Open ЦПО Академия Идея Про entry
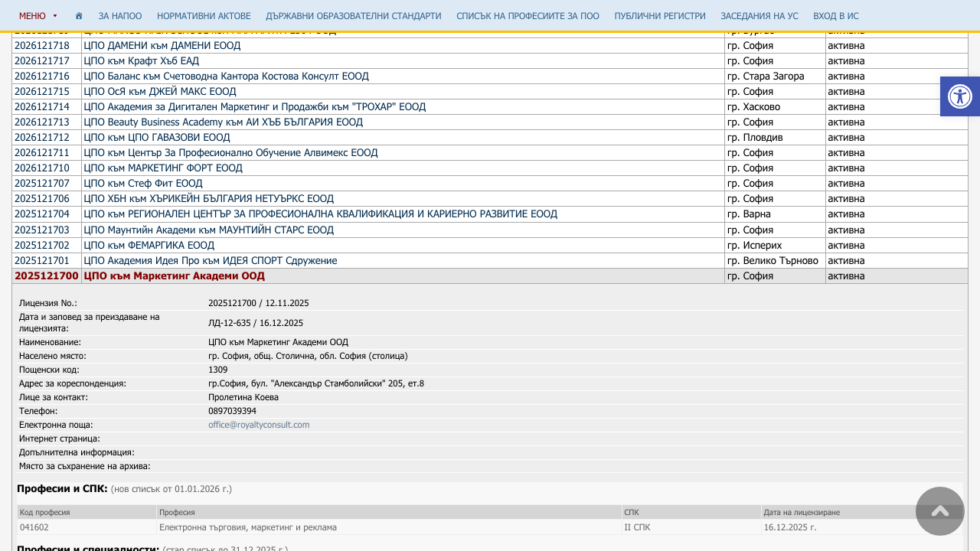 (210, 261)
